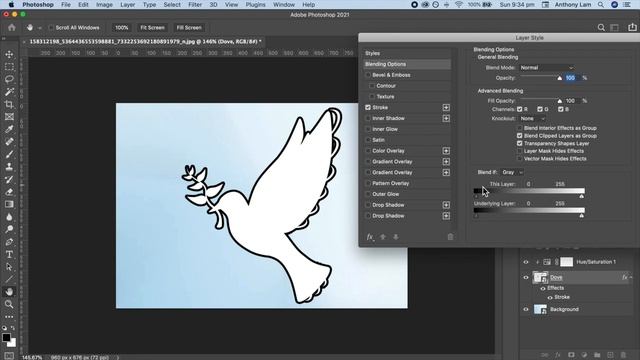Select the Magic Wand tool
Viewport: 640px width, 360px height.
9,92
